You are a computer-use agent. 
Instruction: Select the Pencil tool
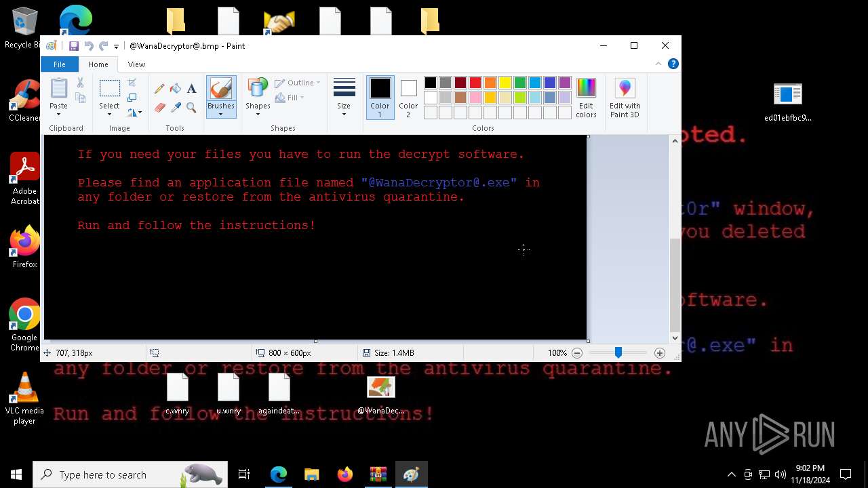pyautogui.click(x=159, y=89)
